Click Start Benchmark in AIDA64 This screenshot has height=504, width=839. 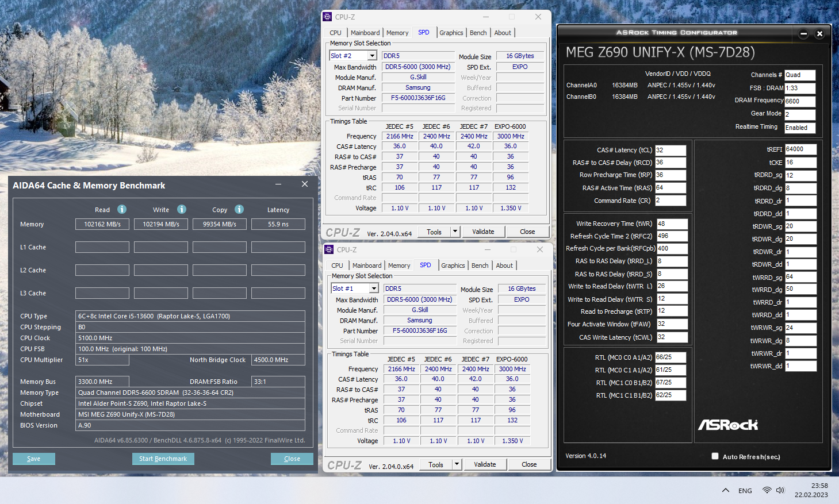tap(163, 459)
